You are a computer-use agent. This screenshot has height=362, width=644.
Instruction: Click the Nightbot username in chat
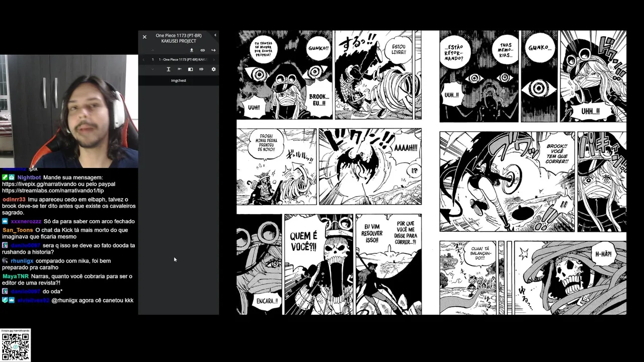(x=29, y=177)
